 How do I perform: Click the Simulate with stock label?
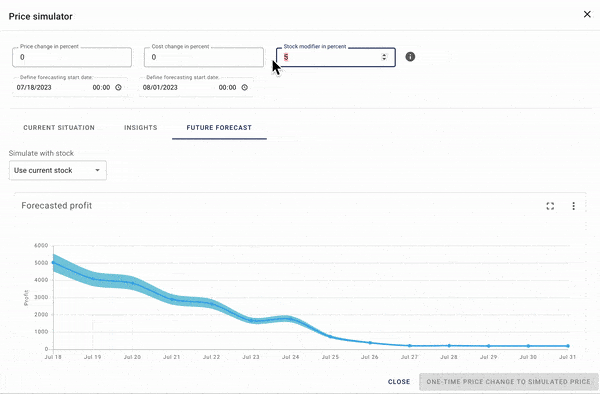[41, 153]
